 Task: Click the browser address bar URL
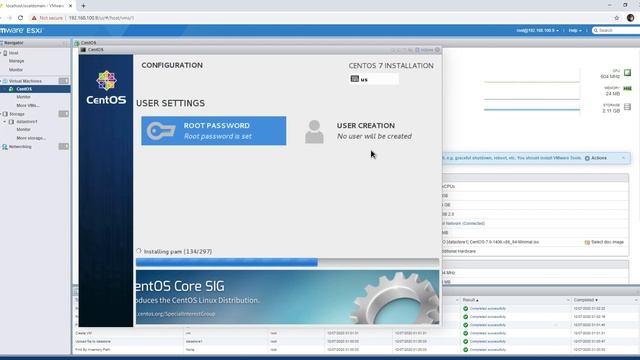pyautogui.click(x=101, y=18)
